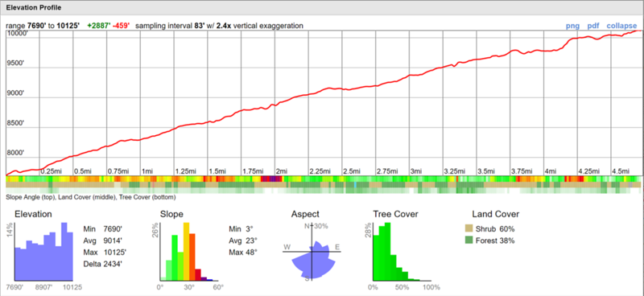Screen dimensions: 644x296
Task: Export the elevation profile as pdf
Action: pyautogui.click(x=593, y=26)
